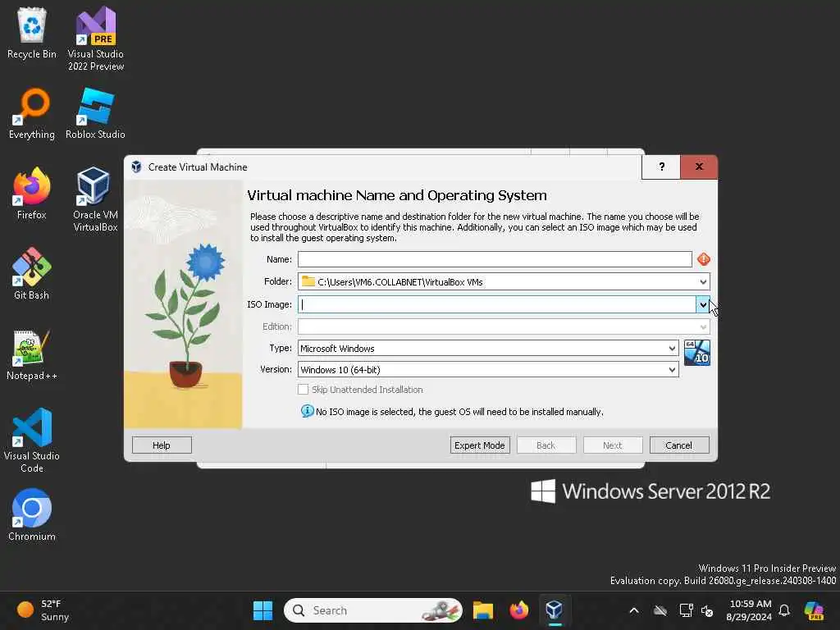840x630 pixels.
Task: Click inside the ISO Image text field
Action: [x=496, y=304]
